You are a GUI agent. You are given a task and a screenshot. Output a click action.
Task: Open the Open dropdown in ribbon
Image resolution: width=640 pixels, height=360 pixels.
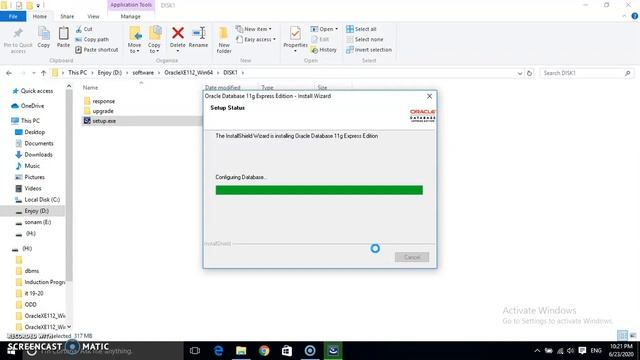point(324,29)
